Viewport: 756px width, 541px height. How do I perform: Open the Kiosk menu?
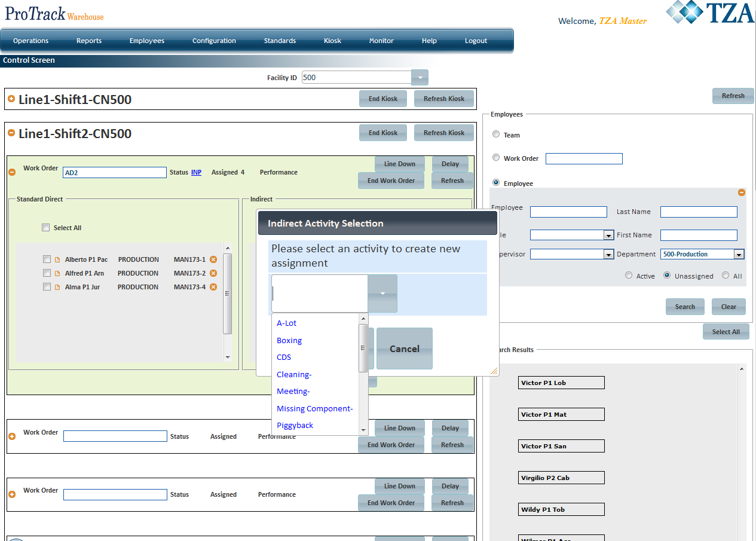332,41
